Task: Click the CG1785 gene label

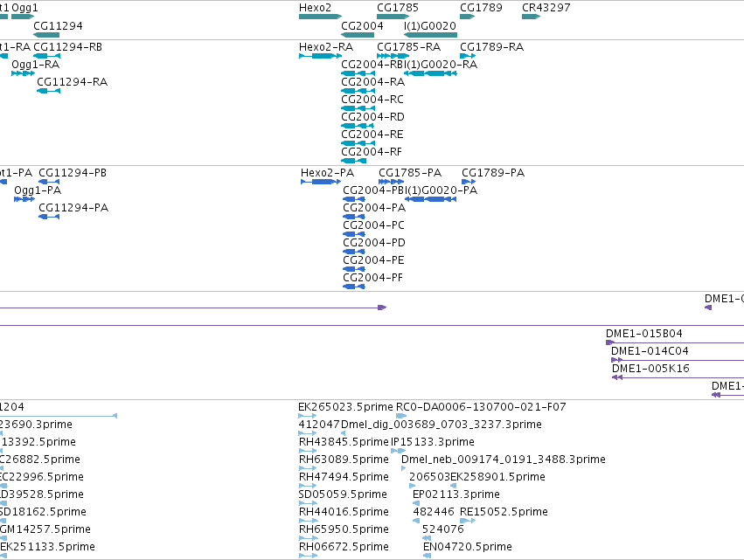Action: tap(398, 8)
